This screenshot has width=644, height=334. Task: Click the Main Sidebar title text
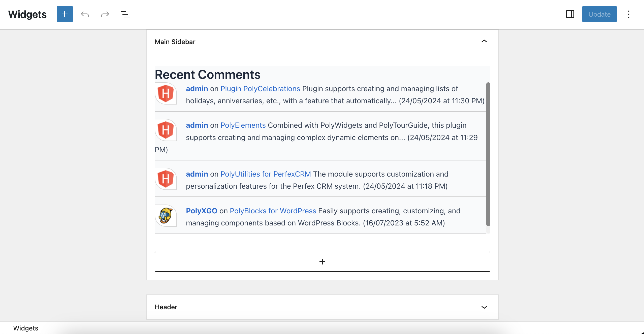tap(175, 42)
